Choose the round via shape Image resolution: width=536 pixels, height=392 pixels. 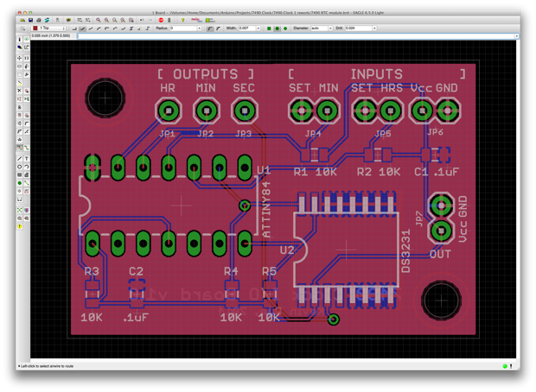coord(278,28)
